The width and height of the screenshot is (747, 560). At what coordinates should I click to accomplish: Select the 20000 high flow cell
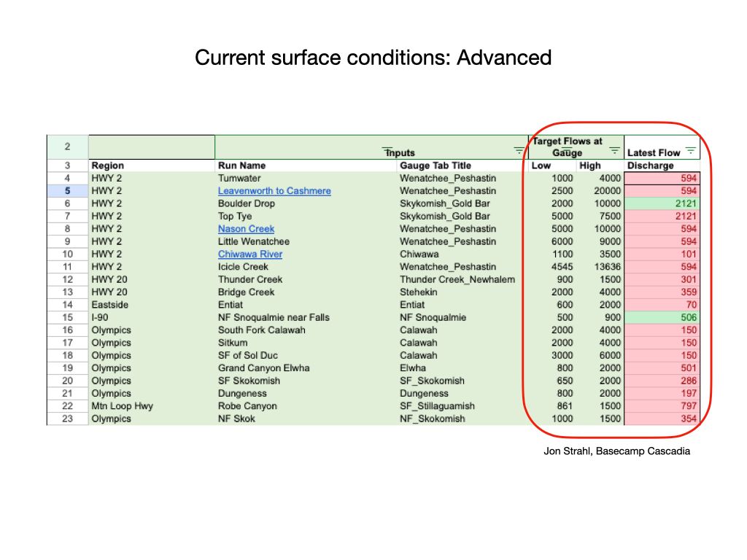pos(600,191)
